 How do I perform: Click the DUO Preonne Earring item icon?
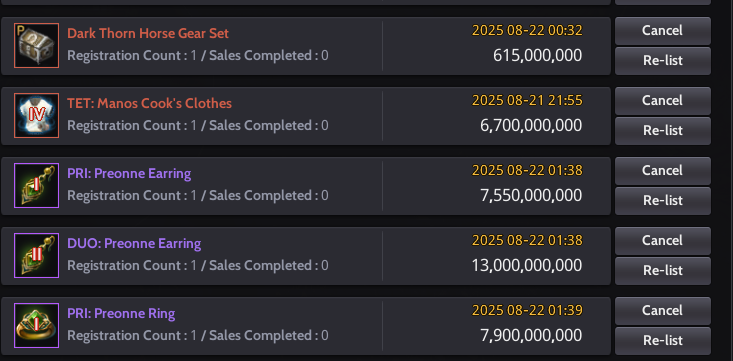click(36, 255)
